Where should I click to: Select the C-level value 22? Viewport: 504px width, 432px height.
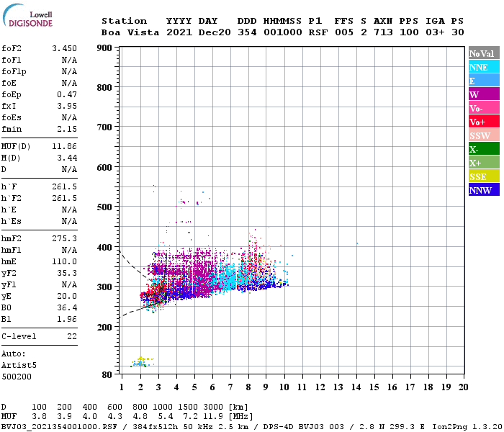[71, 336]
